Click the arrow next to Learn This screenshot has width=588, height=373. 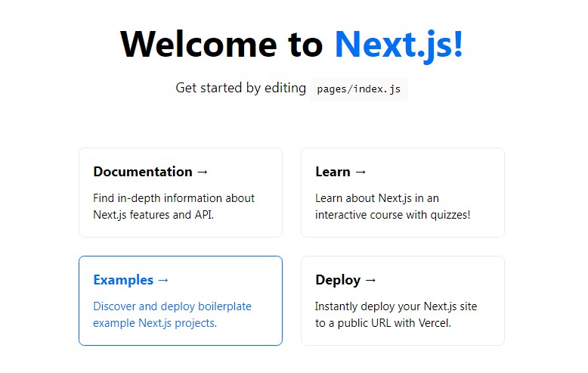pos(360,172)
